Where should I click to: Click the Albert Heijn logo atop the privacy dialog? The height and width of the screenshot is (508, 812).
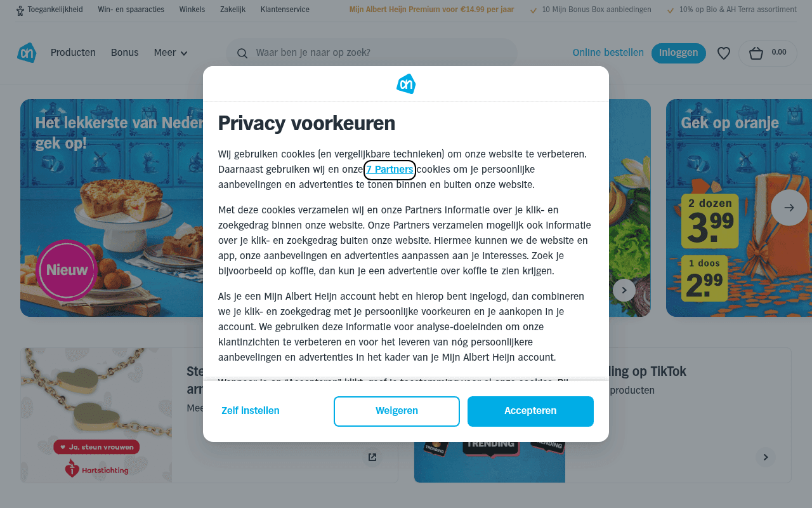pos(405,83)
